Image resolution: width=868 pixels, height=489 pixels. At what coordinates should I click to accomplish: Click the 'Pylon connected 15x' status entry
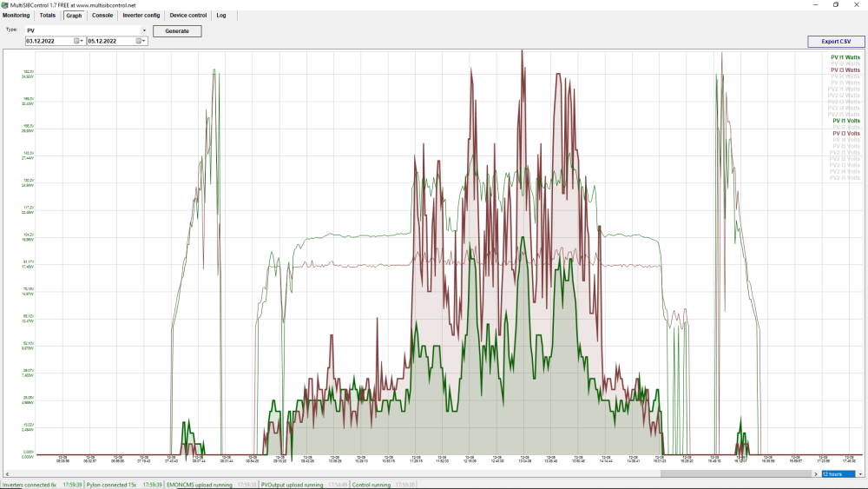[x=111, y=486]
